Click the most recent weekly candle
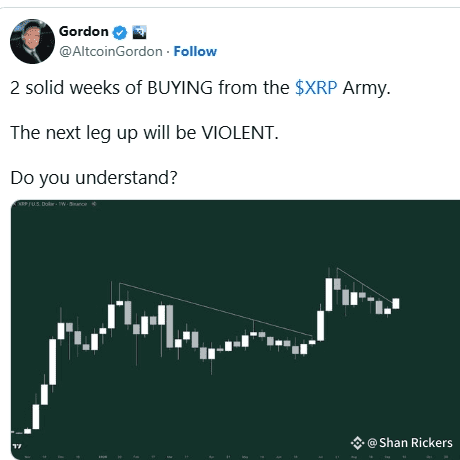 [x=396, y=303]
